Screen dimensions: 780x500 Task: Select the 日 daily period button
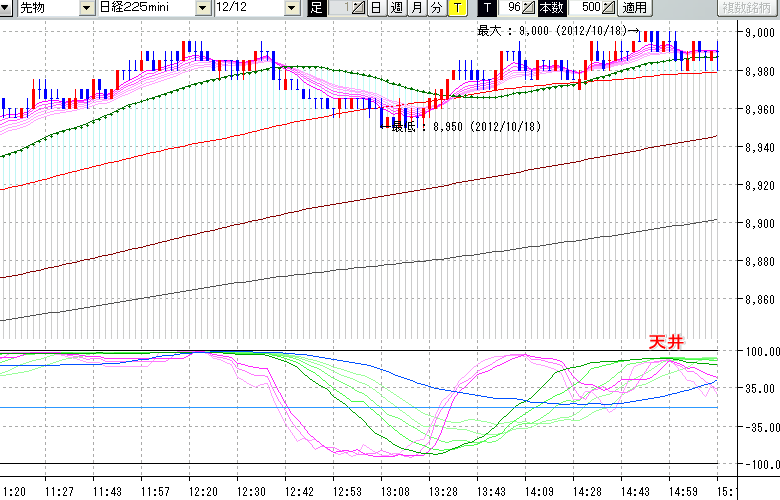[x=376, y=8]
